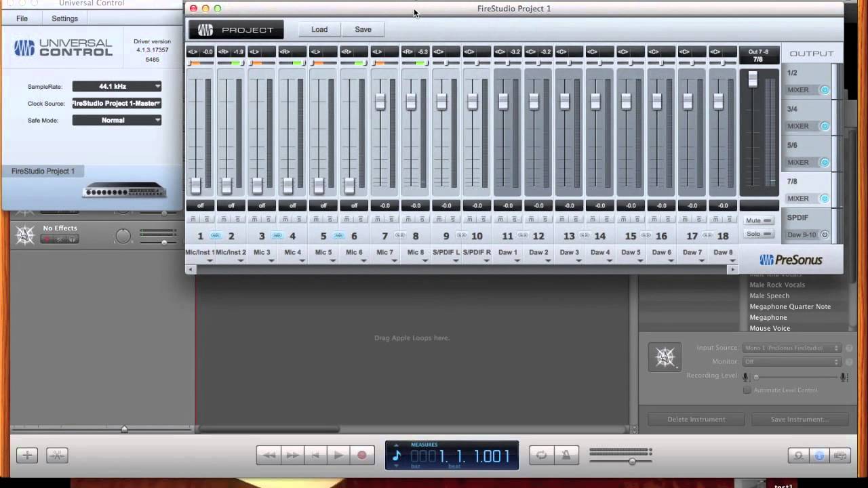Toggle GarageBand's cycle region button
The image size is (868, 488).
541,455
